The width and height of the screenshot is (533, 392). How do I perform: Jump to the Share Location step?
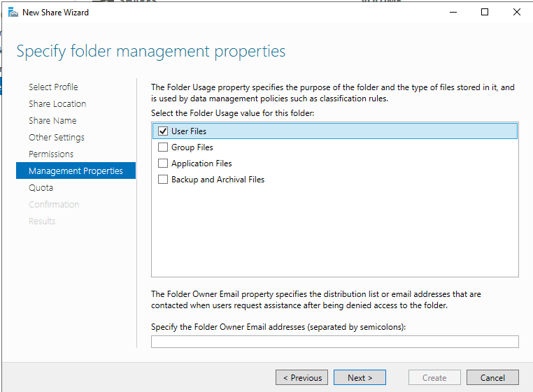coord(57,104)
